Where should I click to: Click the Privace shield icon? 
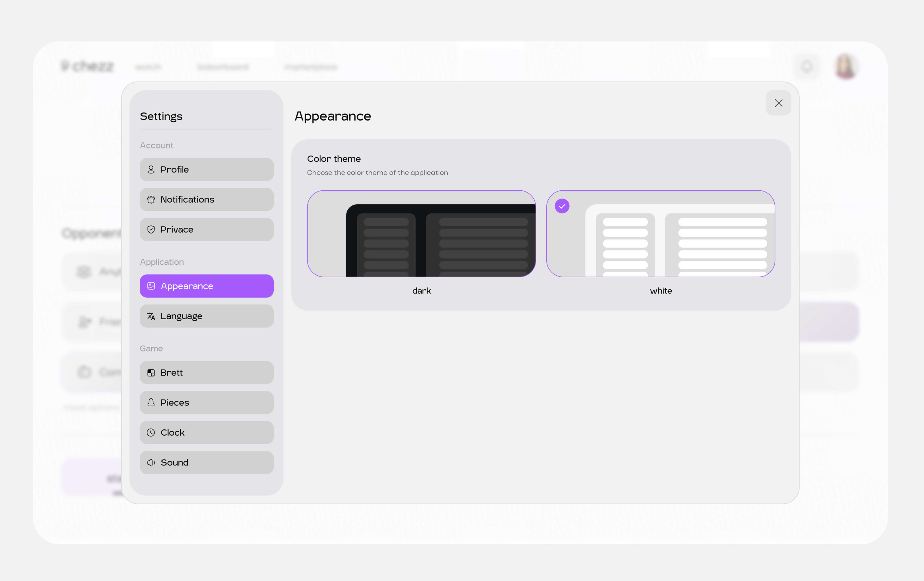pos(151,229)
